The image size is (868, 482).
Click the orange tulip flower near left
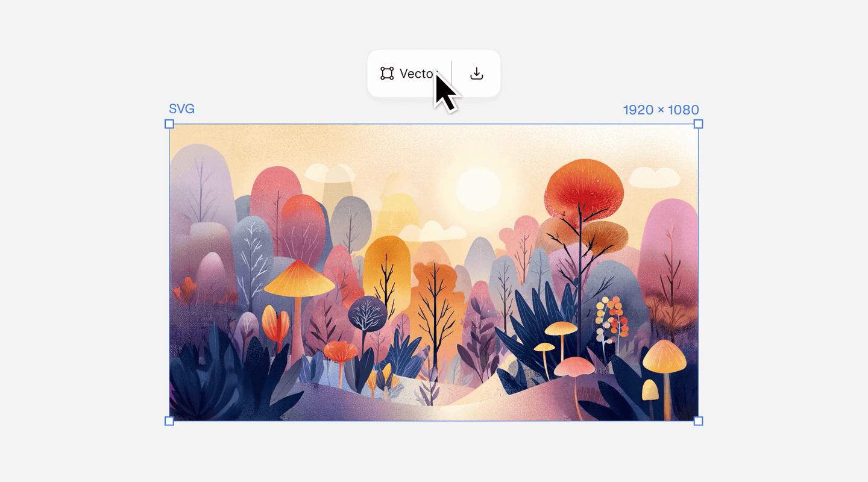275,324
